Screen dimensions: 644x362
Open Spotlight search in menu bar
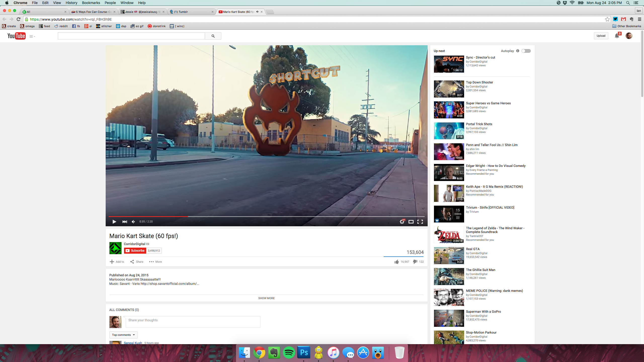628,3
